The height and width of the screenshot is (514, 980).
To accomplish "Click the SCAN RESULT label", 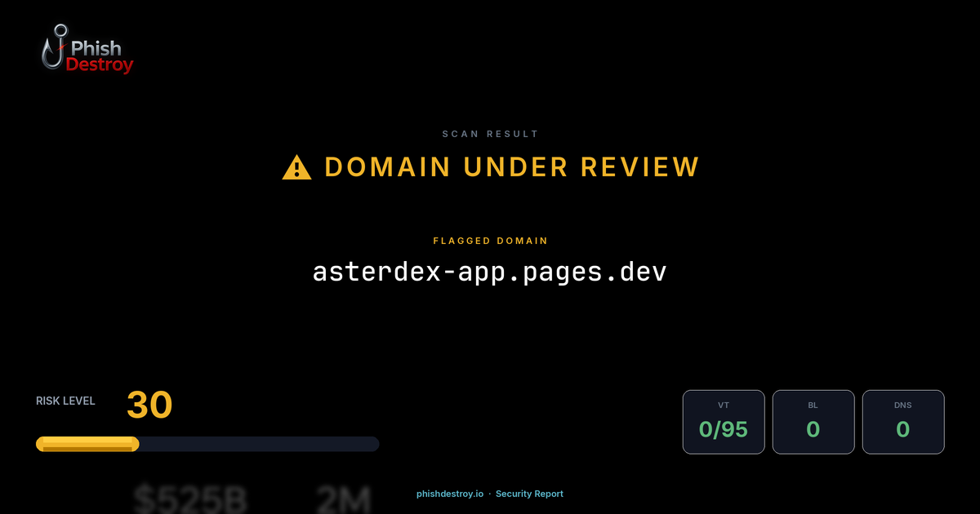I will coord(490,133).
